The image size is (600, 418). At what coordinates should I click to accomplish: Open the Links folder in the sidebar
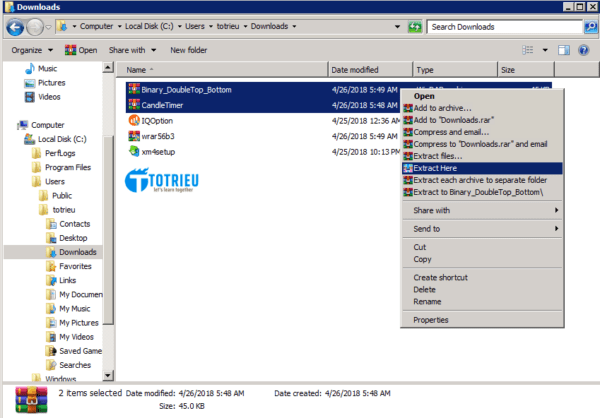61,280
